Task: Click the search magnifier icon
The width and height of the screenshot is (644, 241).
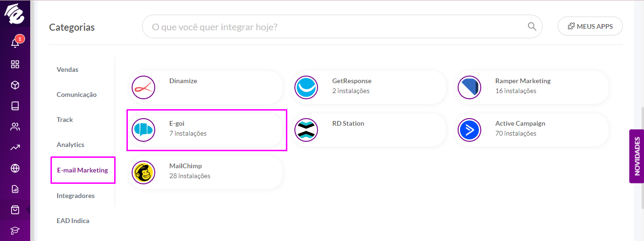Action: pyautogui.click(x=532, y=26)
